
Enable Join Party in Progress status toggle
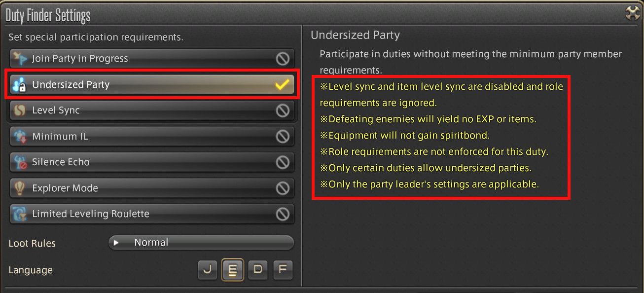coord(283,59)
